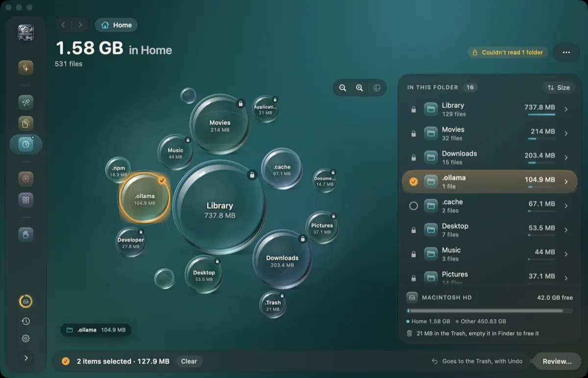This screenshot has width=588, height=378.
Task: Open the documents icon module in sidebar
Action: 26,123
